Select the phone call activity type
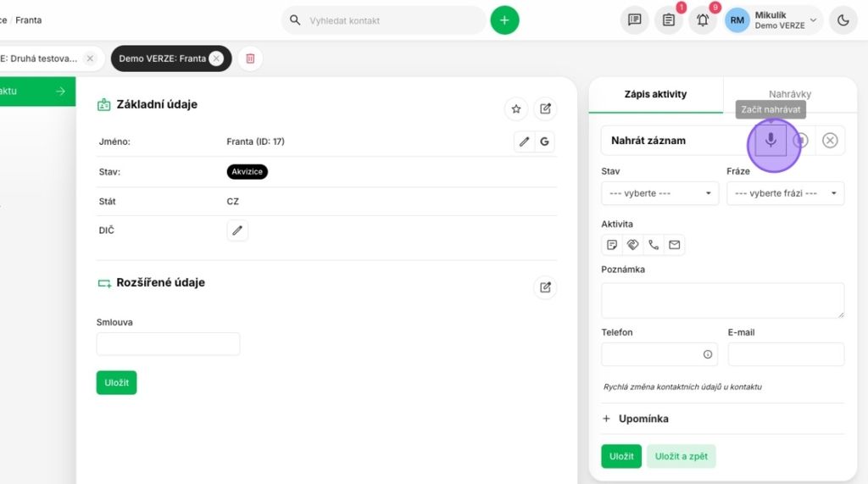The height and width of the screenshot is (484, 868). click(654, 245)
